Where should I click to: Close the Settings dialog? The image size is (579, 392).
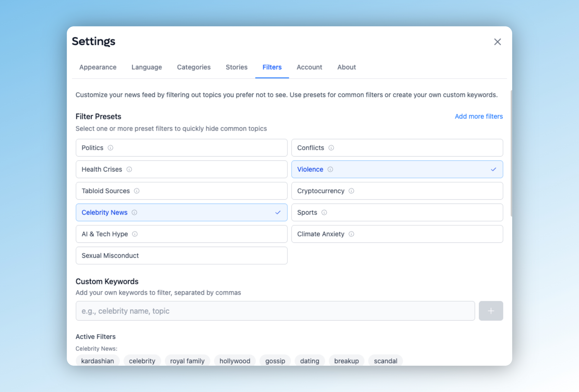click(x=497, y=42)
